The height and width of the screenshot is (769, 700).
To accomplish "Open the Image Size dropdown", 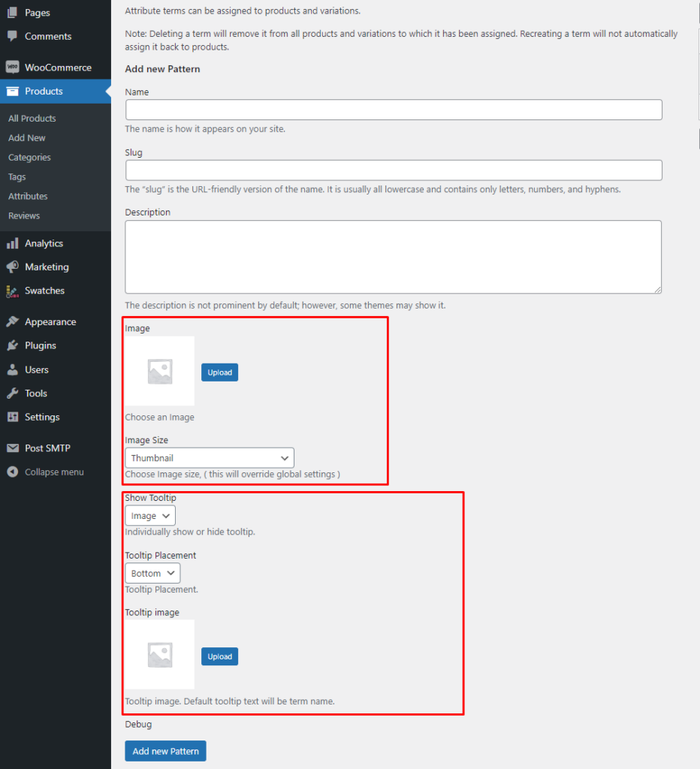I will coord(210,458).
